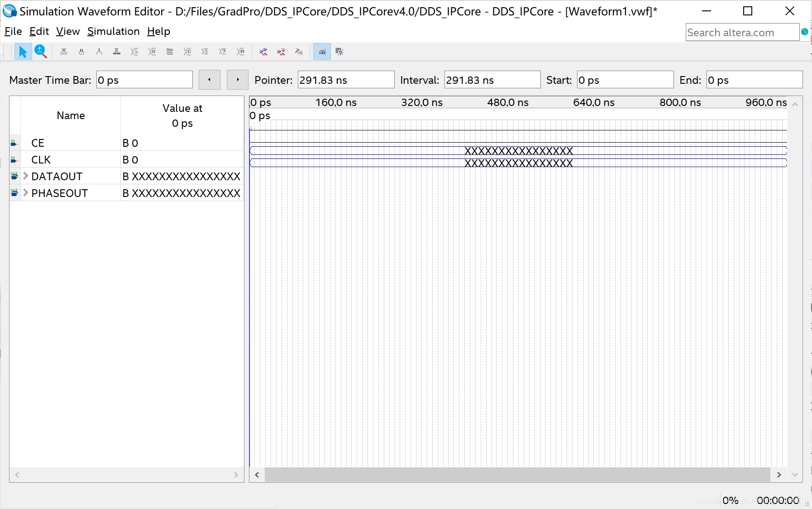
Task: Run Functional Simulation
Action: [x=263, y=52]
